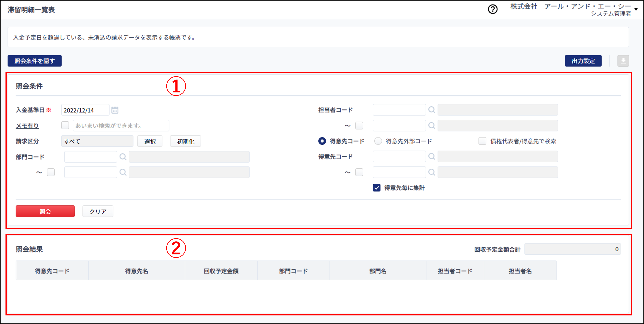
Task: Toggle the メモ有り checkbox
Action: [65, 125]
